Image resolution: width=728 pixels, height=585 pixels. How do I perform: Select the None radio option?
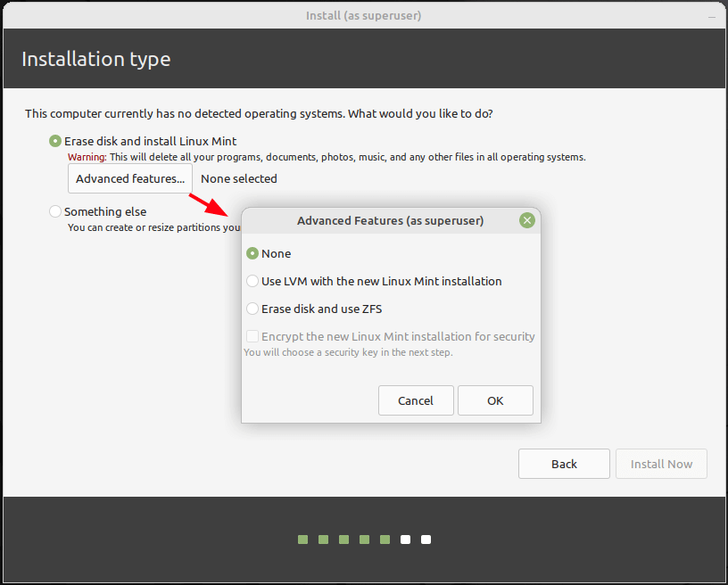252,254
